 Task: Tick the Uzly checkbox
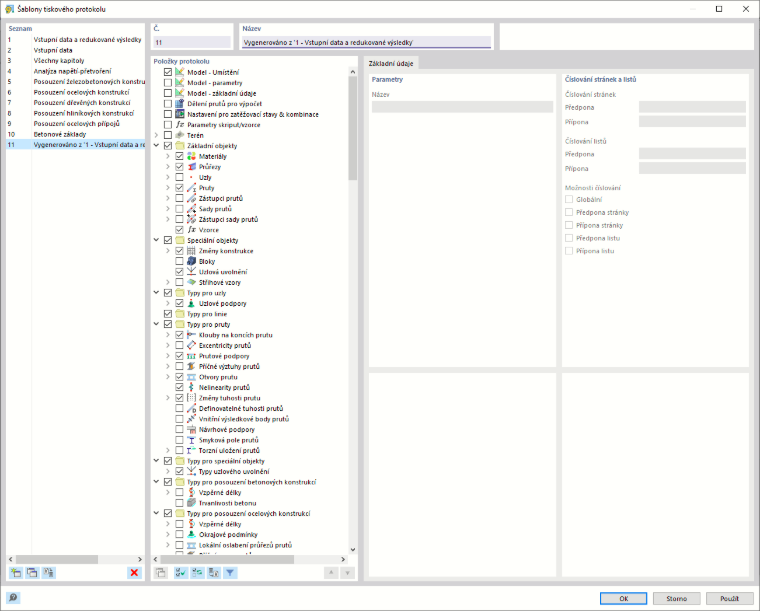(x=179, y=177)
